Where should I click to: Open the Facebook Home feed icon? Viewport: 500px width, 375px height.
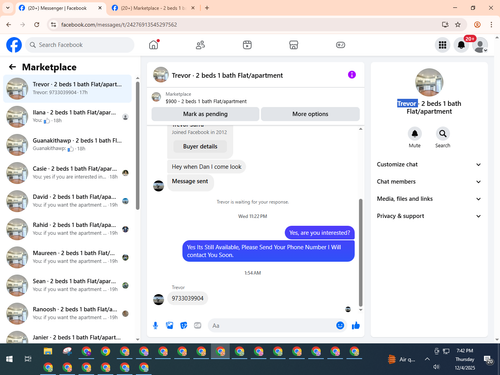coord(154,45)
